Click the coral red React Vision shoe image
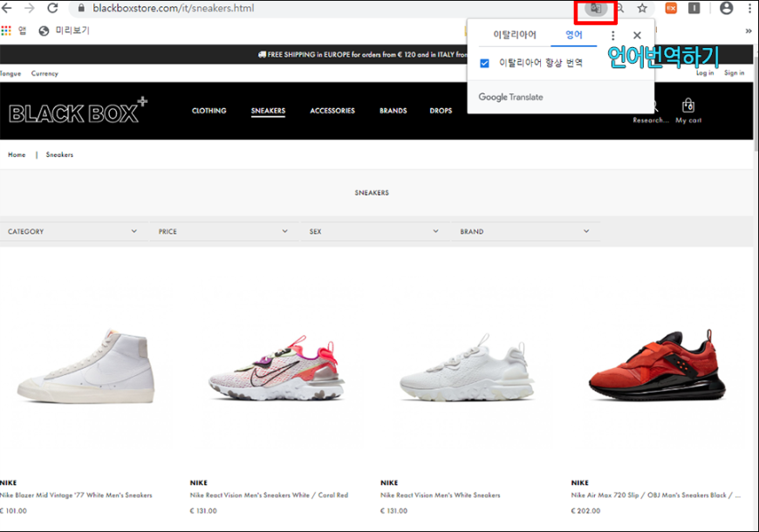This screenshot has height=532, width=759. pos(277,366)
